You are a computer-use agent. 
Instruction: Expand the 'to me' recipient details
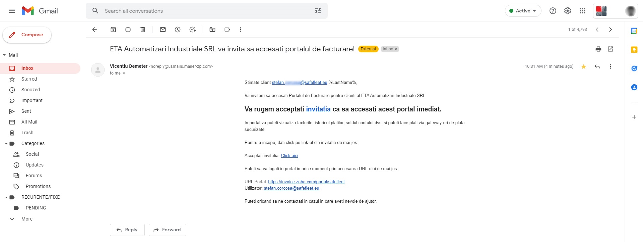124,73
